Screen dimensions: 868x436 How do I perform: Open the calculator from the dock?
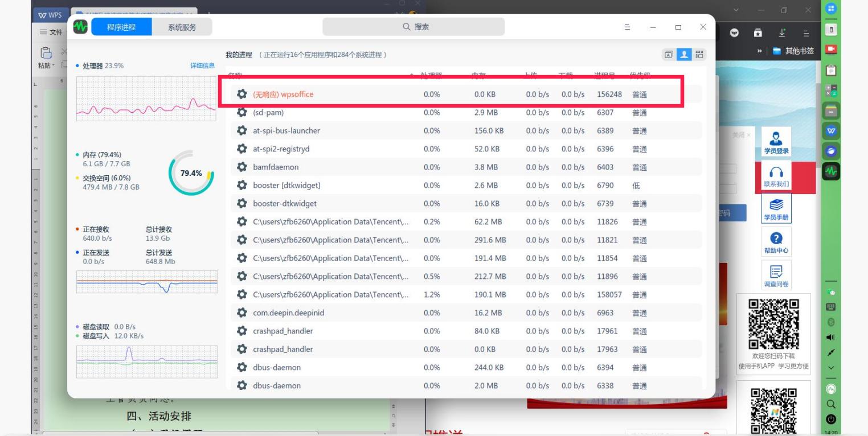click(x=830, y=91)
